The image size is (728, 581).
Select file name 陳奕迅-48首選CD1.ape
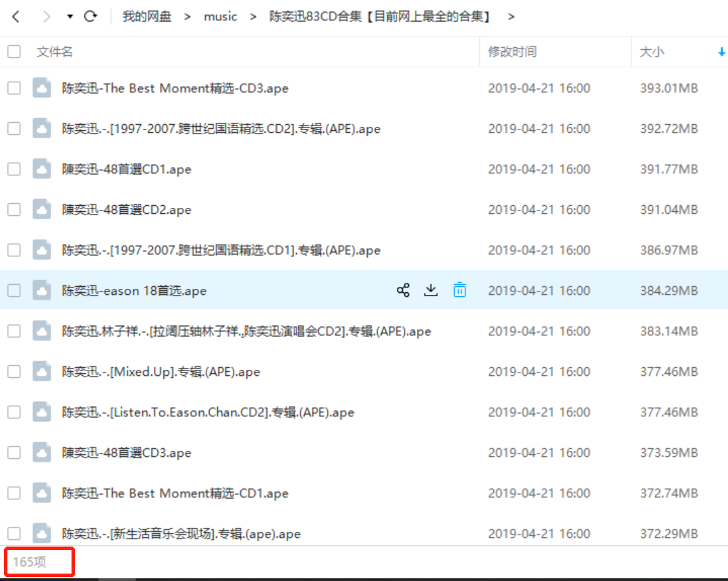coord(126,169)
